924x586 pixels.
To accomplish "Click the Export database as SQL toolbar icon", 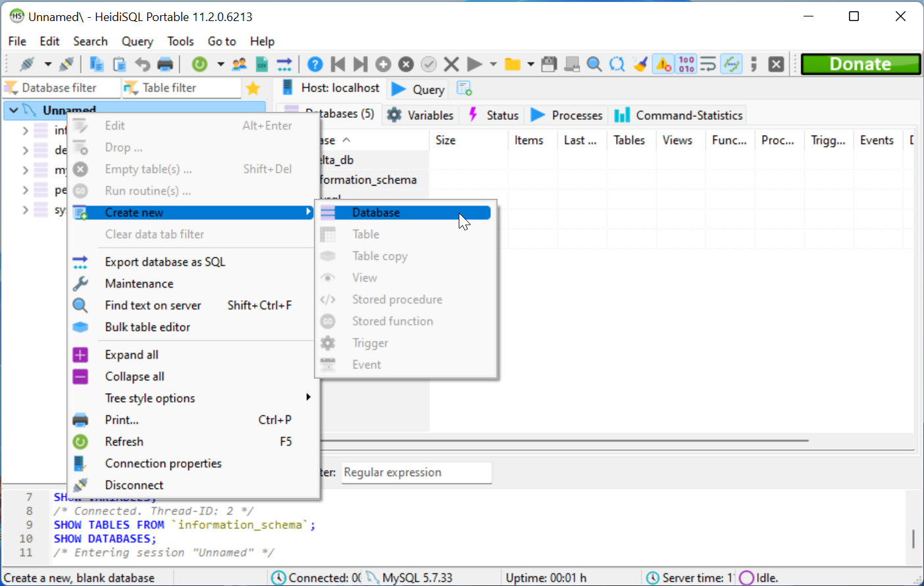I will point(284,64).
